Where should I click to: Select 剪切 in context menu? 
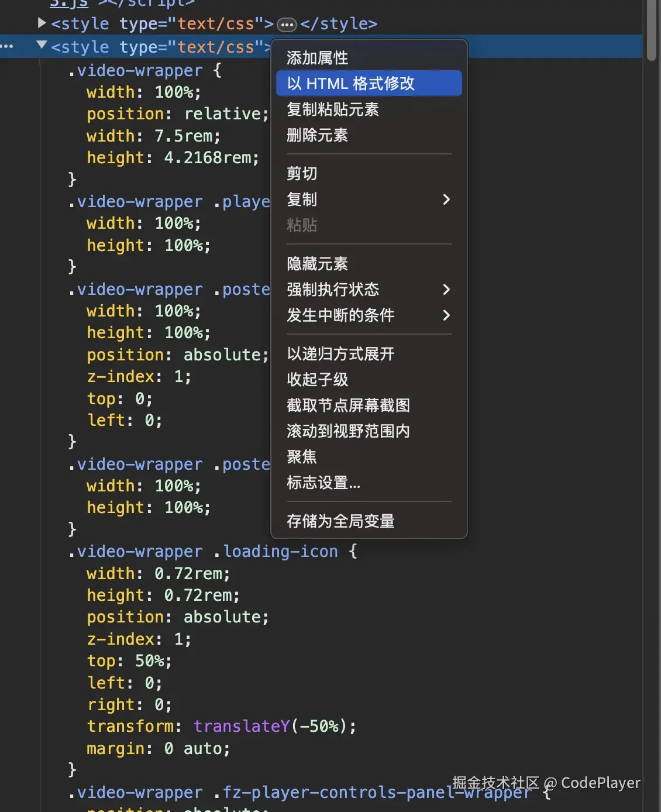coord(302,174)
